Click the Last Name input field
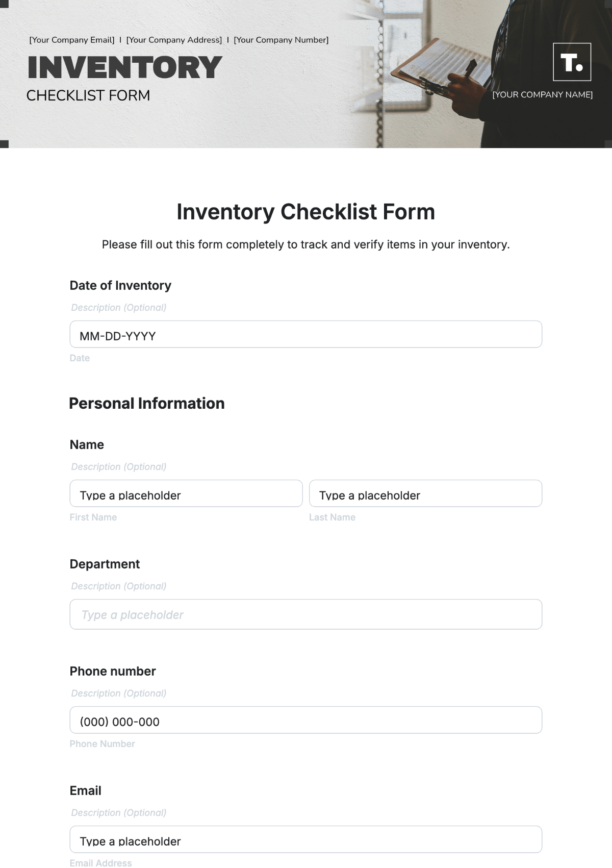Image resolution: width=612 pixels, height=868 pixels. 425,494
